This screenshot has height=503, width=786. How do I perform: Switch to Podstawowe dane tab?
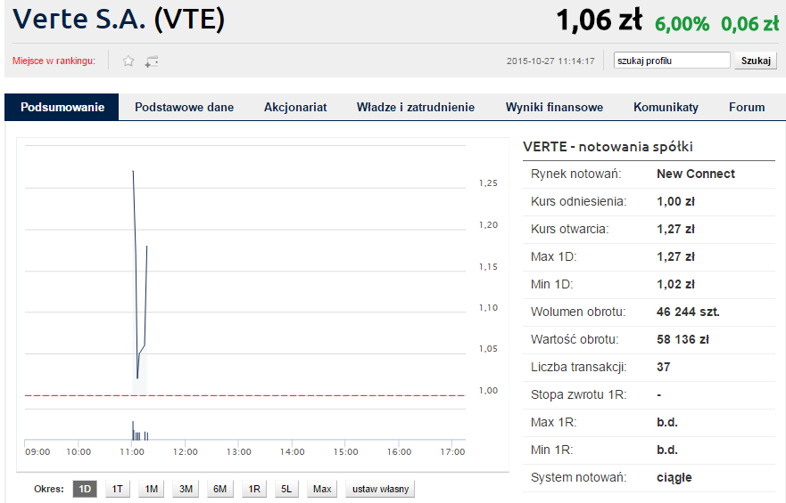pos(184,107)
